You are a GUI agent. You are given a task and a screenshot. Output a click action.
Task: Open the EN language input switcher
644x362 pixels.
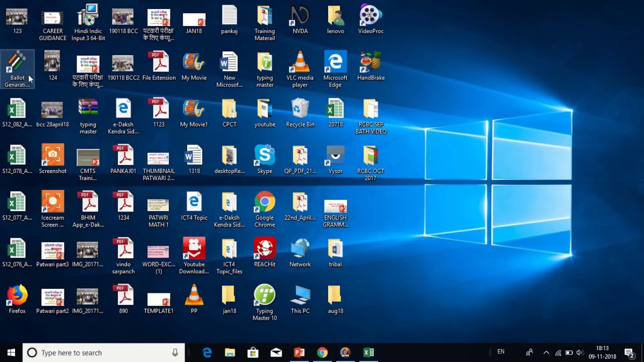[501, 352]
